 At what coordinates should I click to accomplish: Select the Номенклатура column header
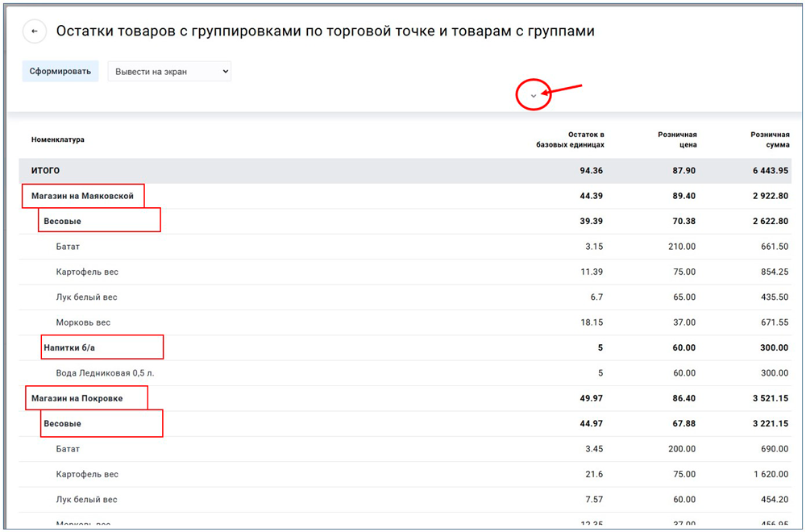tap(58, 139)
